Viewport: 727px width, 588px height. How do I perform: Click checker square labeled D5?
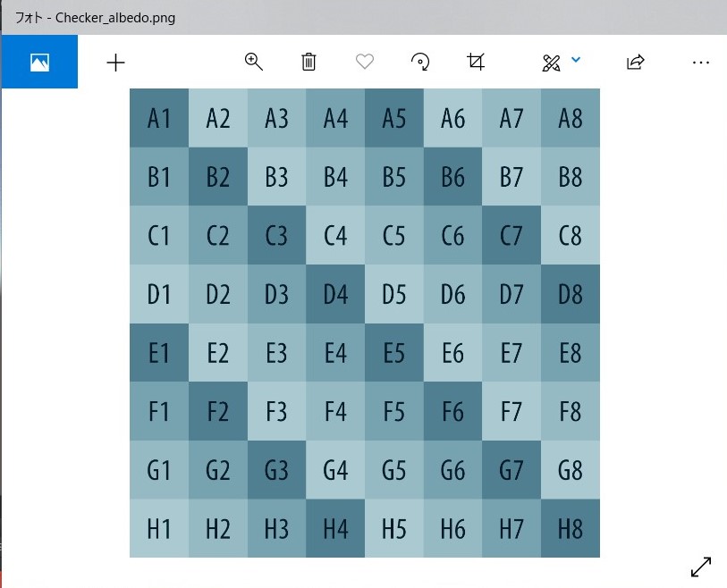pyautogui.click(x=394, y=294)
